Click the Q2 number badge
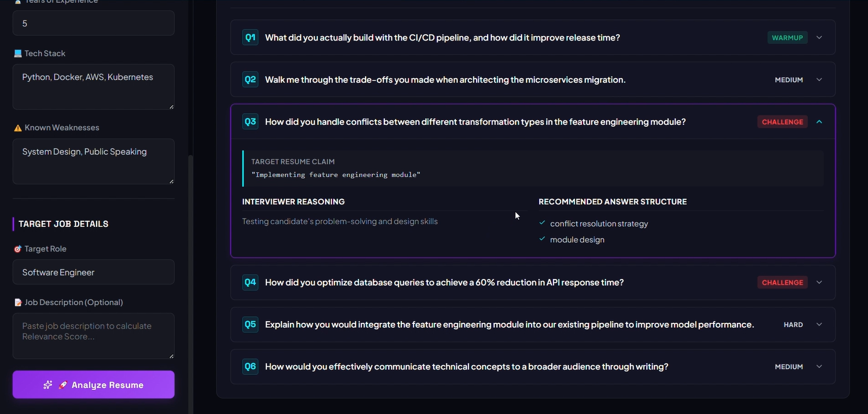Screen dimensions: 868x414 250,80
